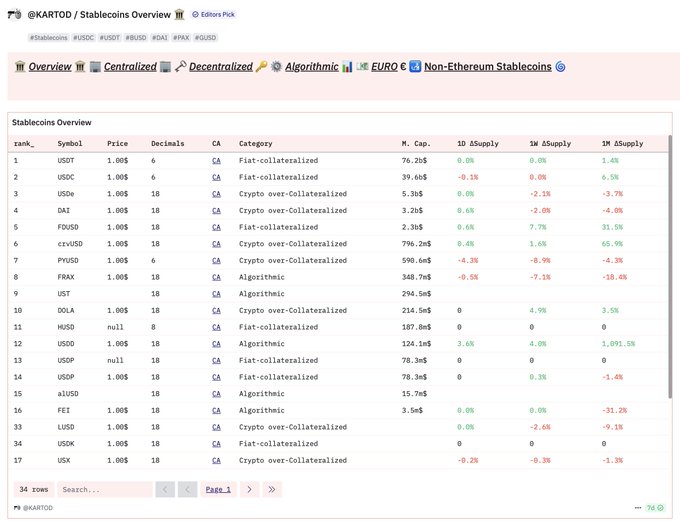Click the table Search field
Image resolution: width=680 pixels, height=521 pixels.
click(x=105, y=489)
